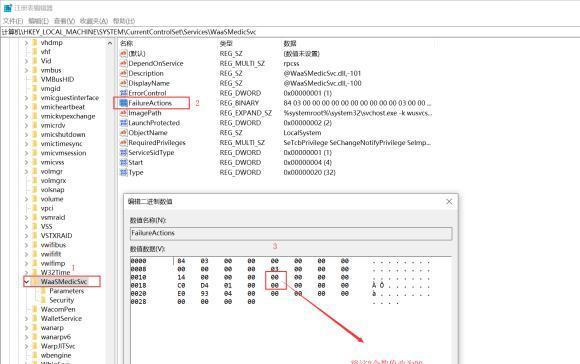This screenshot has width=580, height=364.
Task: Click the FailureActions binary value icon
Action: (x=124, y=103)
